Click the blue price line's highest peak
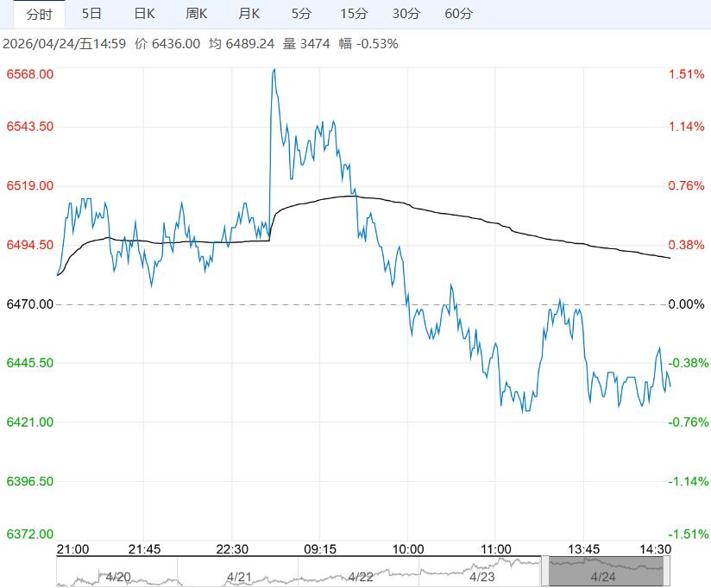Screen dimensions: 711x588 click(x=274, y=69)
